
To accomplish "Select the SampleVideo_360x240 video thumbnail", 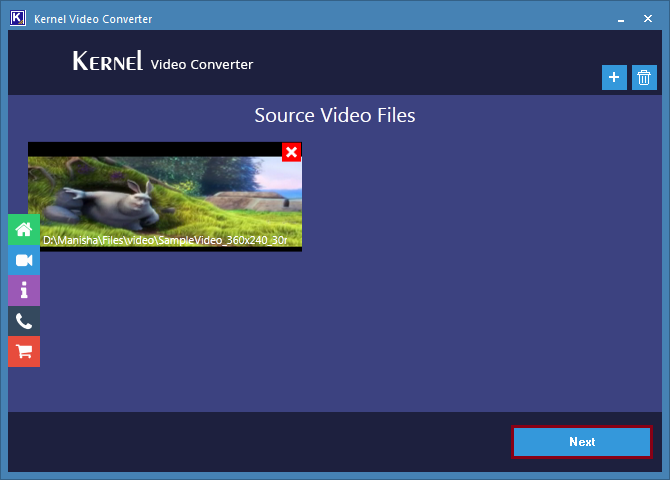I will (165, 197).
